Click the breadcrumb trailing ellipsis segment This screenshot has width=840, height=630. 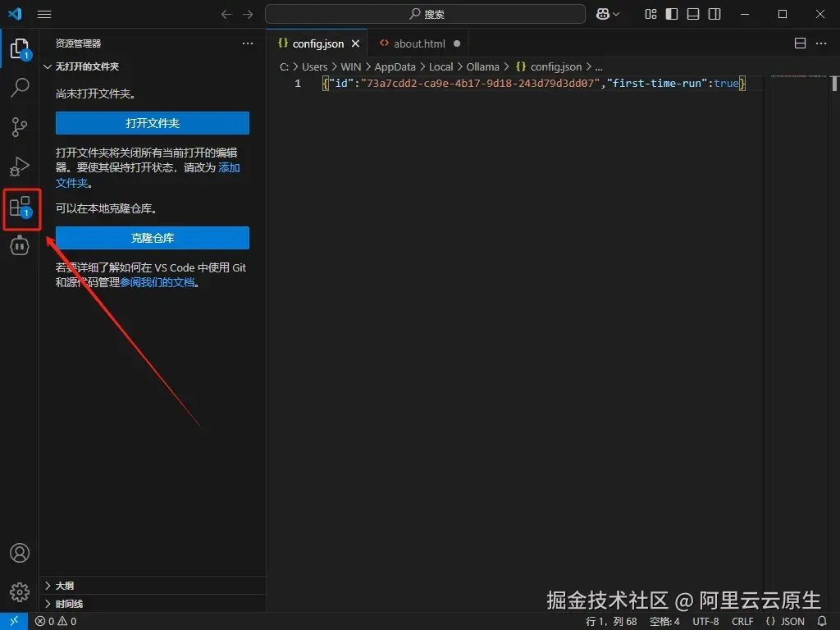pyautogui.click(x=599, y=67)
